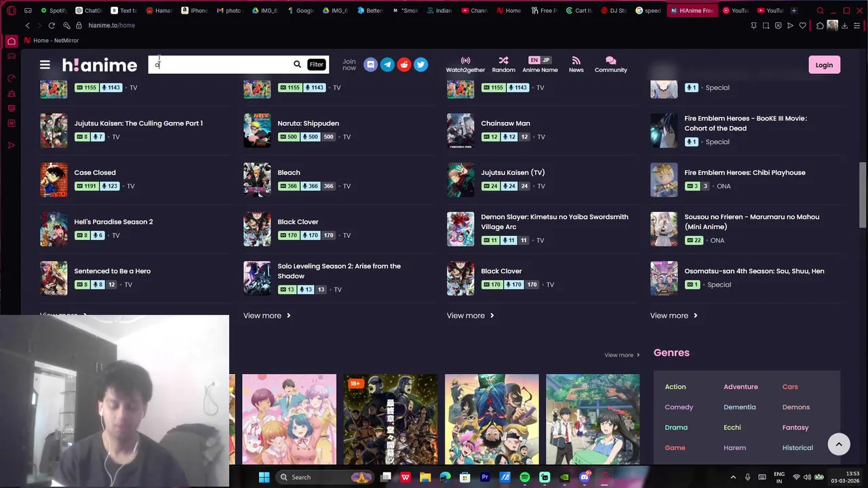The height and width of the screenshot is (488, 868).
Task: Click the 18+ labeled anime poster
Action: [391, 420]
